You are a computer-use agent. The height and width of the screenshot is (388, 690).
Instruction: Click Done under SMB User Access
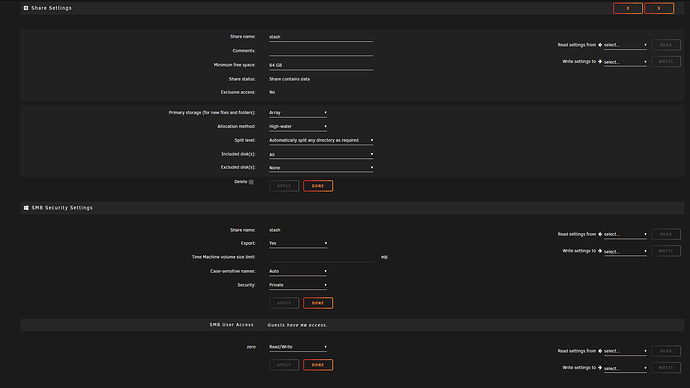318,365
